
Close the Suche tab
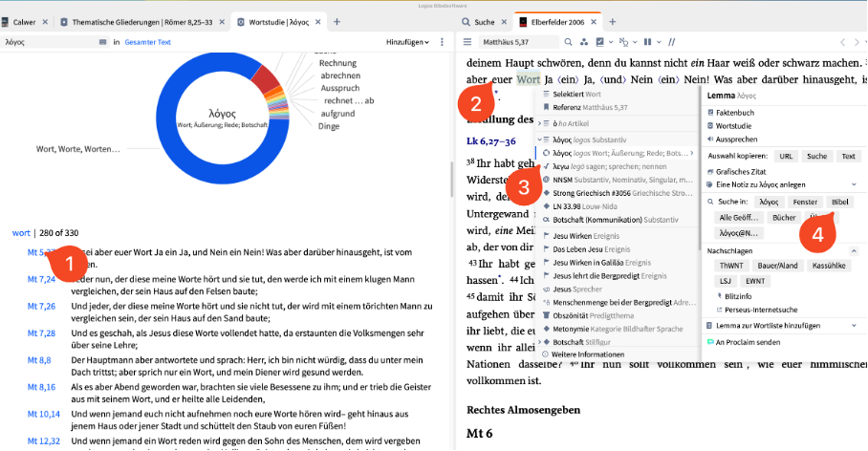pos(504,22)
